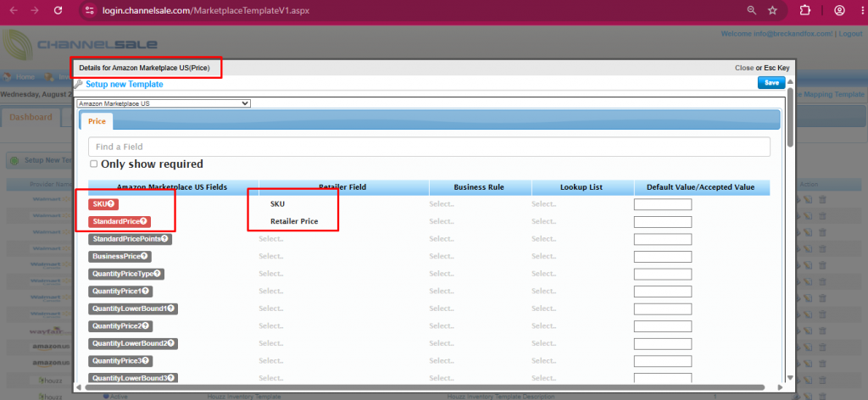
Task: Click the red StandardPrice field label
Action: tap(120, 221)
